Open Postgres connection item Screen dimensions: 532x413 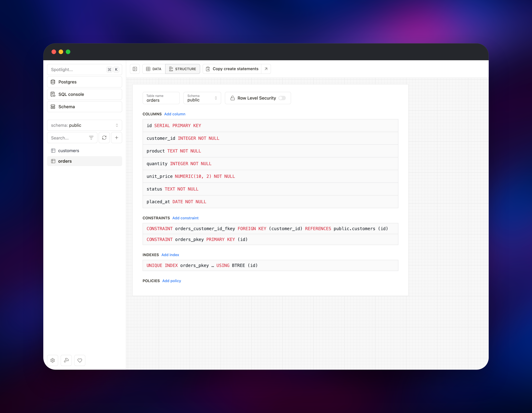click(85, 82)
